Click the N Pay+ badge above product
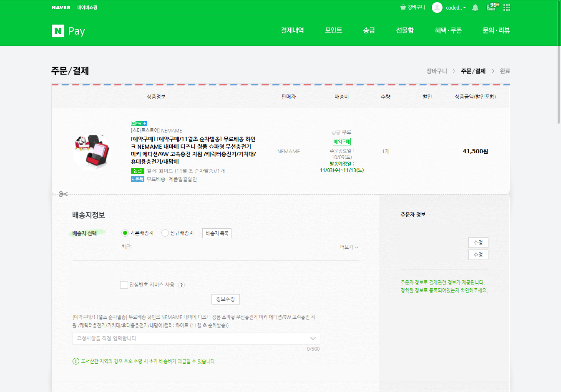 coord(139,123)
